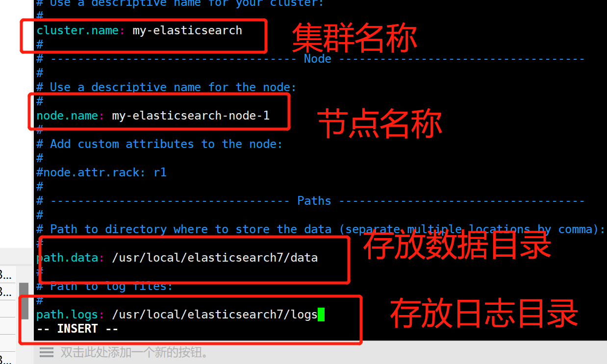The image size is (607, 364).
Task: Click the Paths section header comment
Action: point(311,201)
